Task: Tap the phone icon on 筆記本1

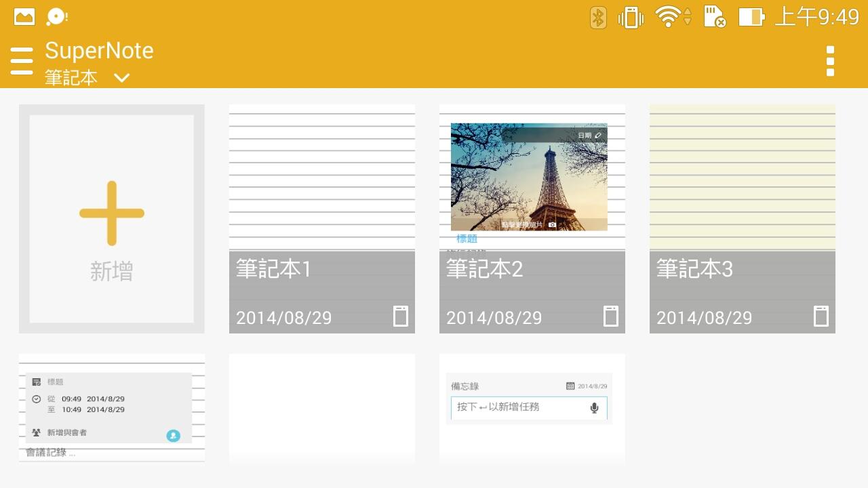Action: point(401,316)
